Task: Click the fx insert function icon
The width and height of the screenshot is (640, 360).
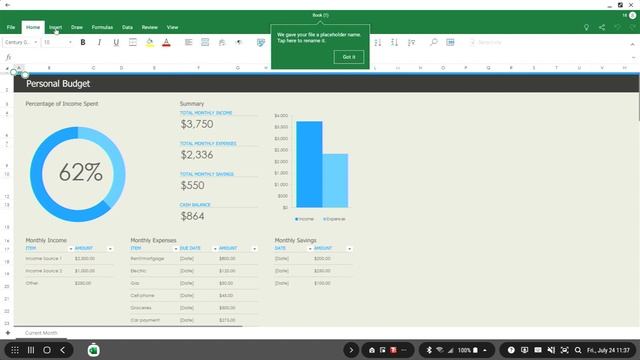Action: point(8,58)
